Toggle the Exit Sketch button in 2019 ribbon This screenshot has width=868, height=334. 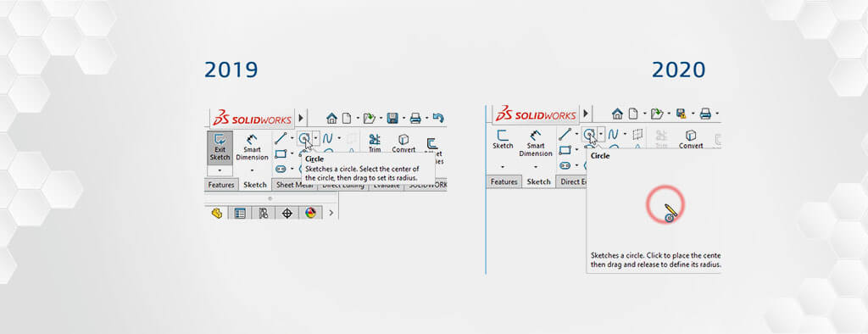click(220, 148)
